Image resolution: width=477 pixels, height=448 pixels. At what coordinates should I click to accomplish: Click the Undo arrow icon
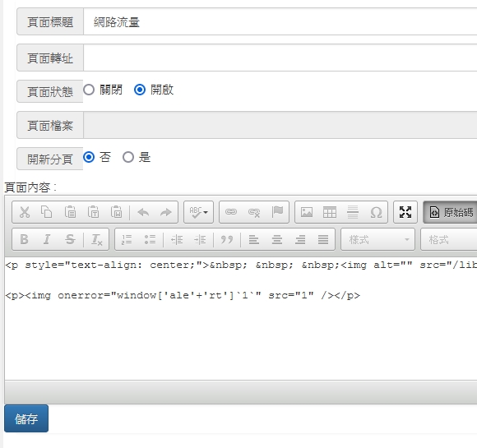[143, 212]
